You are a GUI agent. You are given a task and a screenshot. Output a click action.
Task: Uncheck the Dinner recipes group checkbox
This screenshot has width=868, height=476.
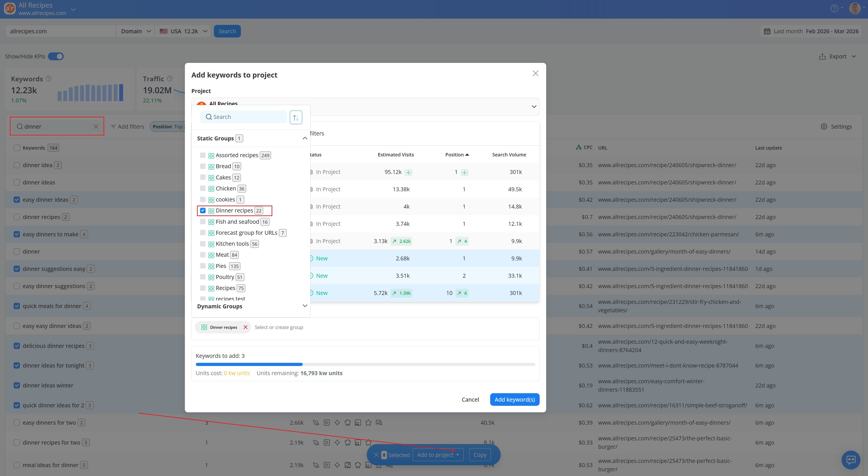[202, 210]
